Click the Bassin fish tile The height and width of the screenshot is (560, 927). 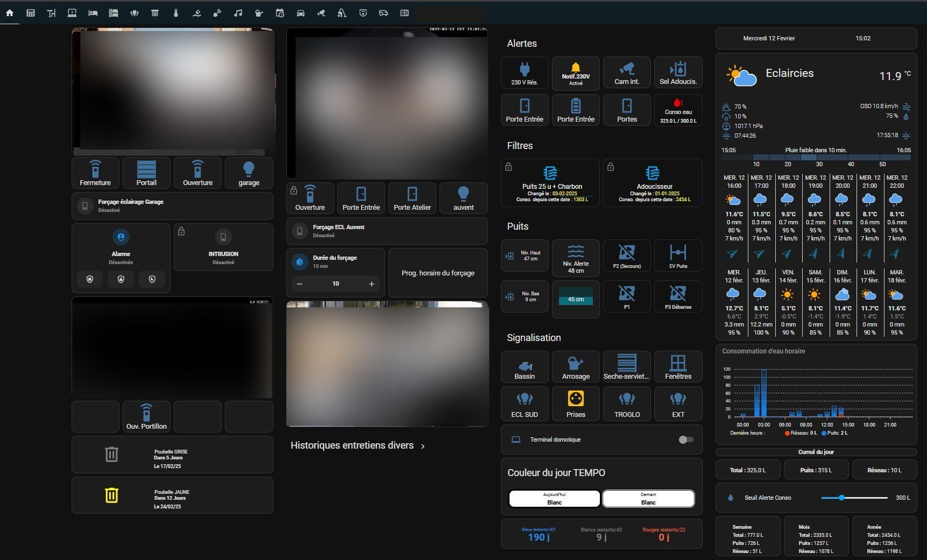(x=525, y=366)
